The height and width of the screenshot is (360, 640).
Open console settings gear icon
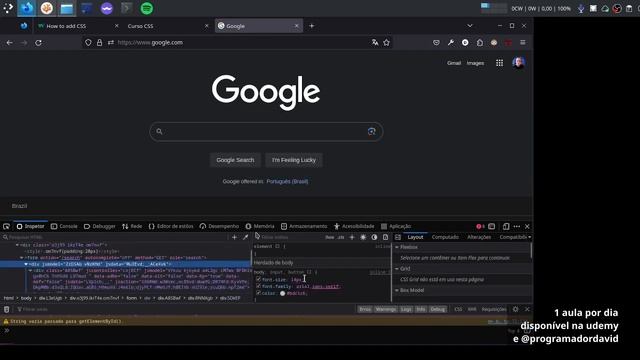pos(516,309)
